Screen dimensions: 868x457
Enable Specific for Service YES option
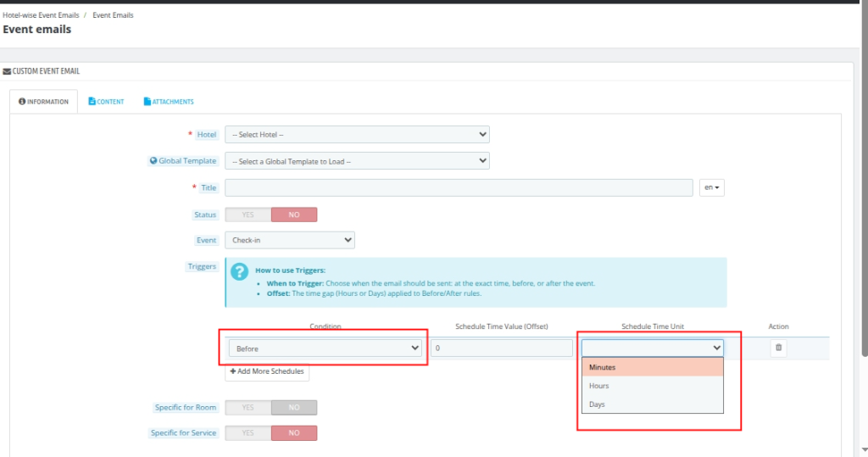tap(248, 433)
